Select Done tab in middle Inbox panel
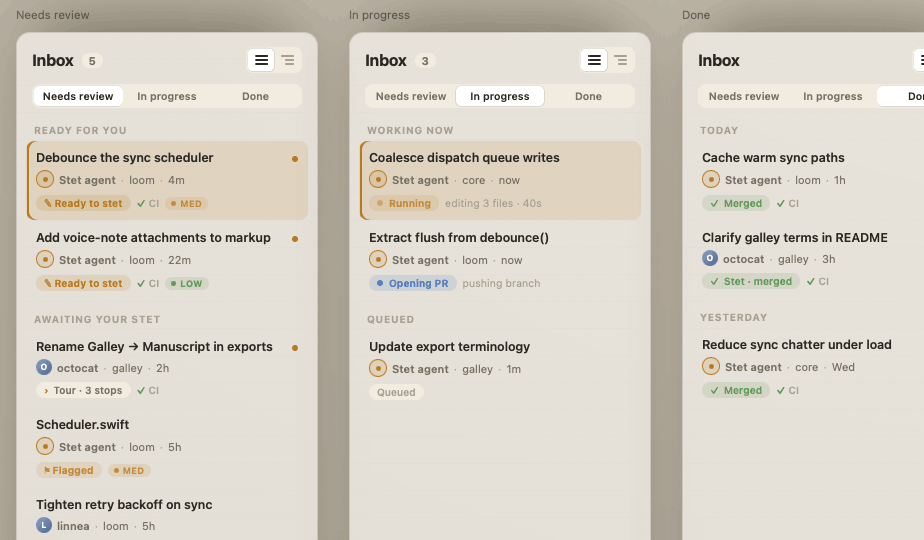924x540 pixels. point(588,96)
